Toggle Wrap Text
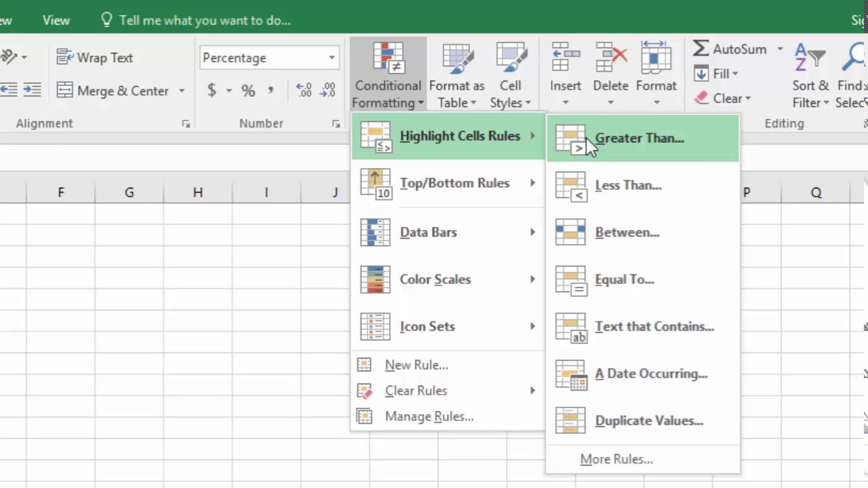Screen dimensions: 868x488 (95, 58)
